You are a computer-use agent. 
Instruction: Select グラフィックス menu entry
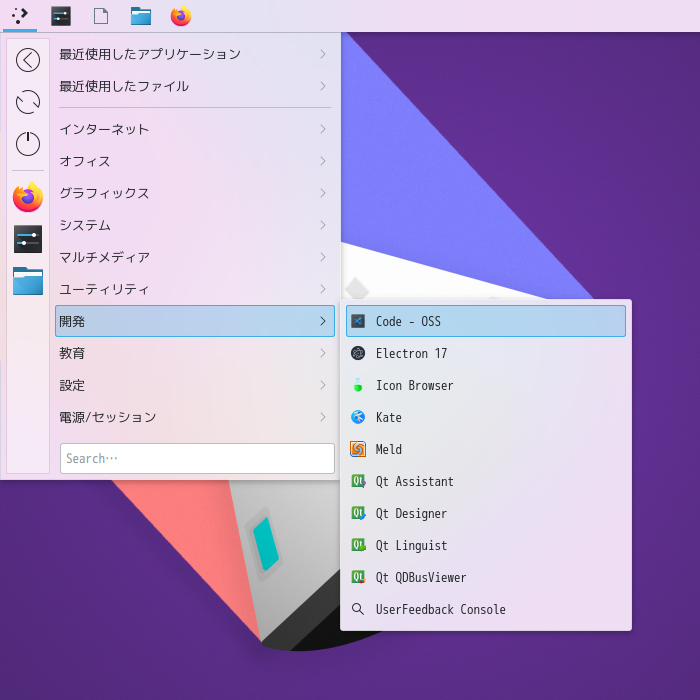point(195,193)
